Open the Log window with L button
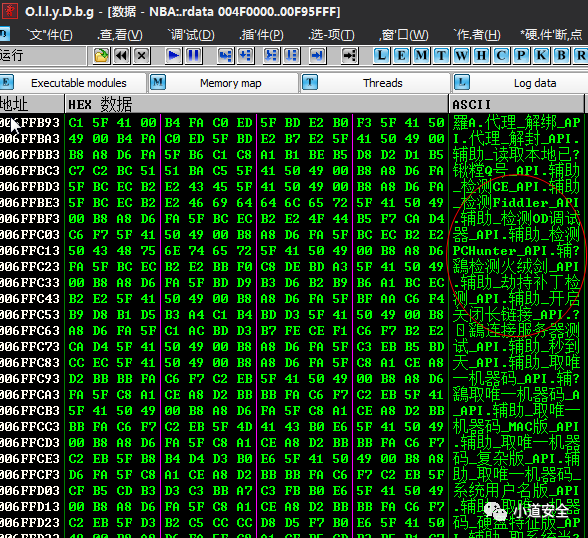This screenshot has width=588, height=538. click(x=381, y=56)
